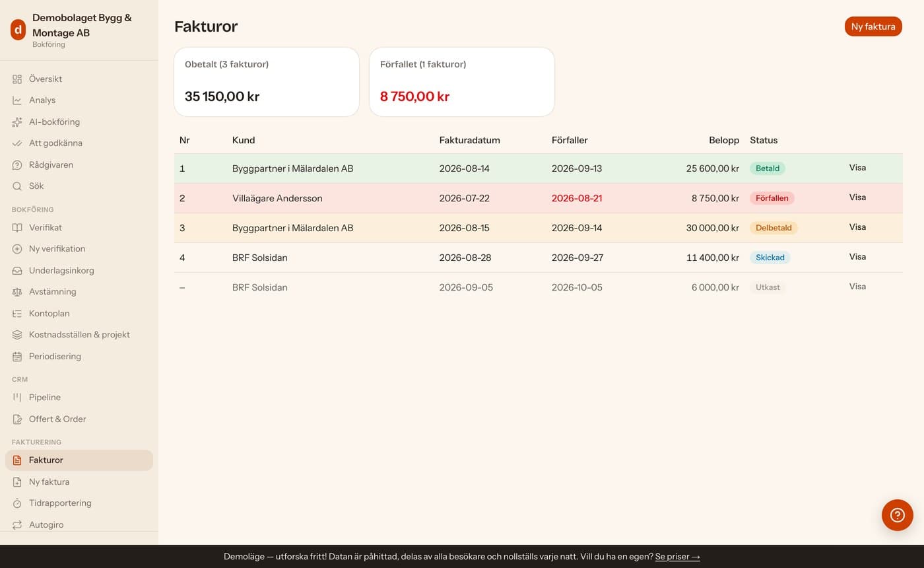
Task: Click the Avstämning scales icon
Action: click(x=17, y=292)
